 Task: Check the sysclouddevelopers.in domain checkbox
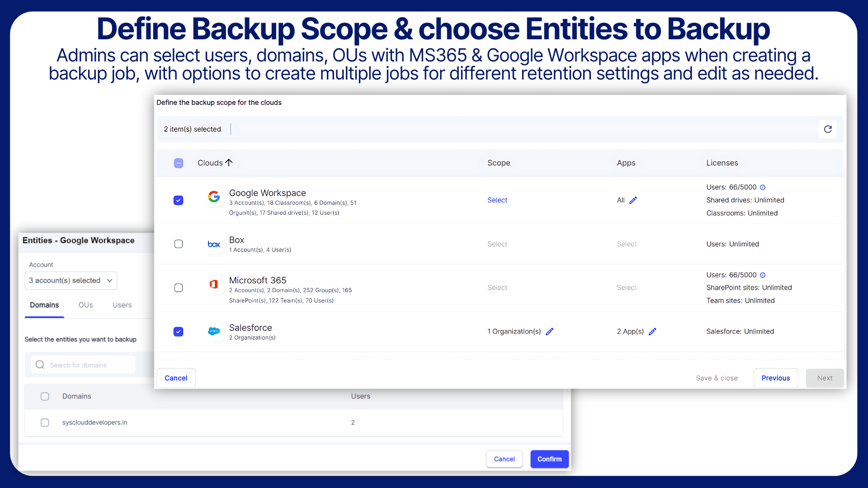(x=45, y=422)
